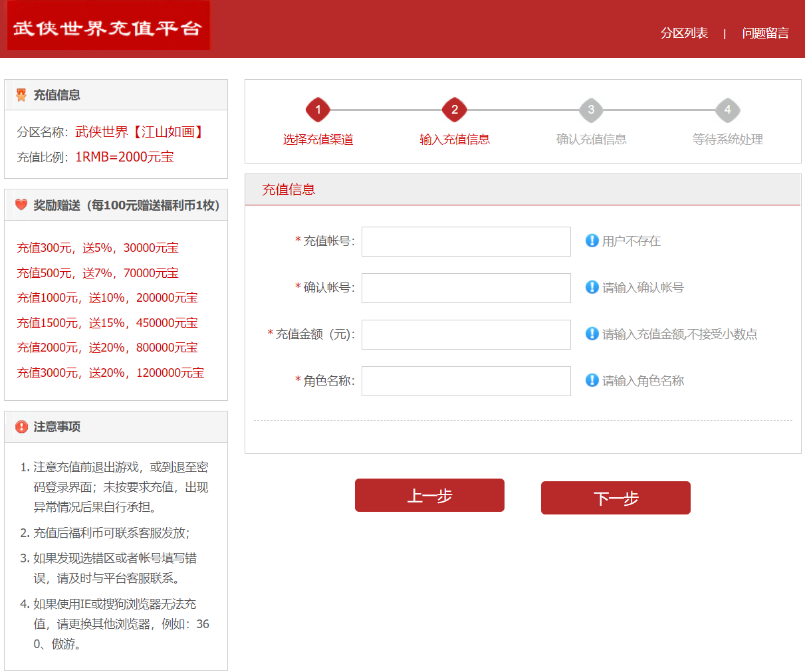
Task: Click the step 1 diamond marker
Action: pos(318,110)
